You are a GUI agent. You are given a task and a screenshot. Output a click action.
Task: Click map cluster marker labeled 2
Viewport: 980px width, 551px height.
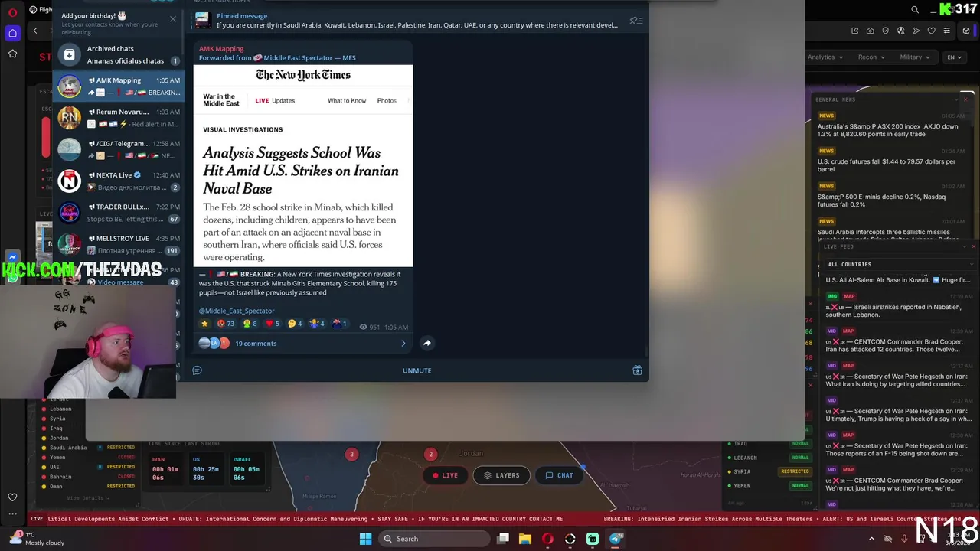click(430, 455)
